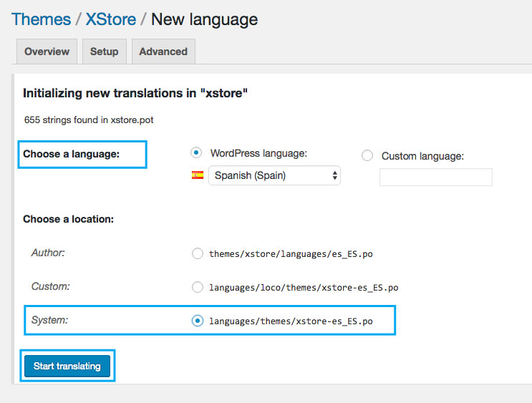
Task: Click the "Author:" location label
Action: pyautogui.click(x=48, y=253)
